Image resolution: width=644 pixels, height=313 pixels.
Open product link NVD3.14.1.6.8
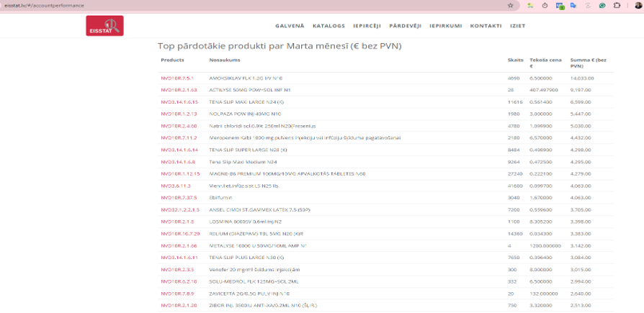[x=178, y=162]
